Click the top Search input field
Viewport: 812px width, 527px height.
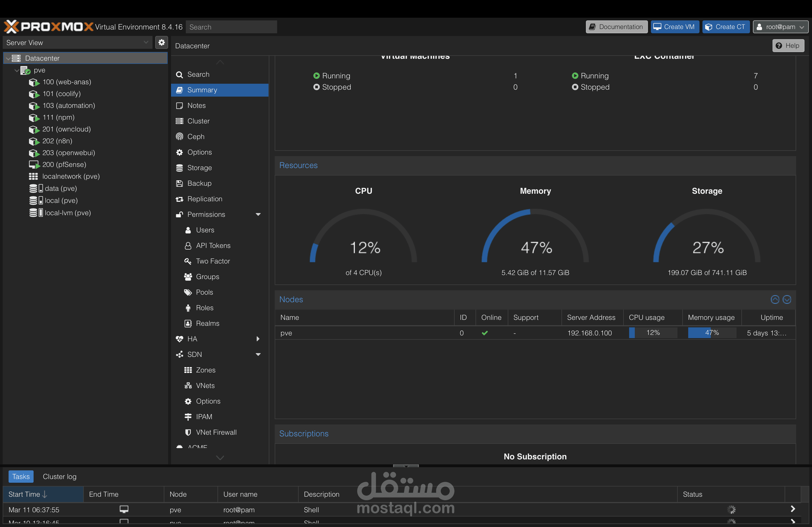[231, 27]
